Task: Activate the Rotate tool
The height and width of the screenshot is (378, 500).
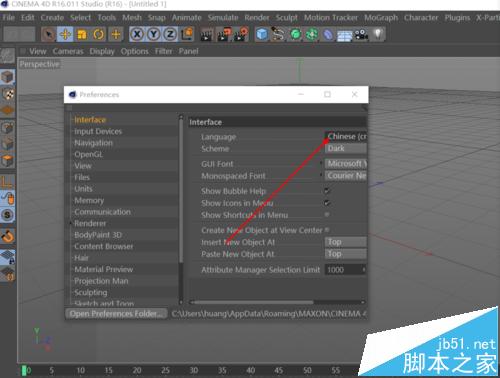Action: point(99,34)
